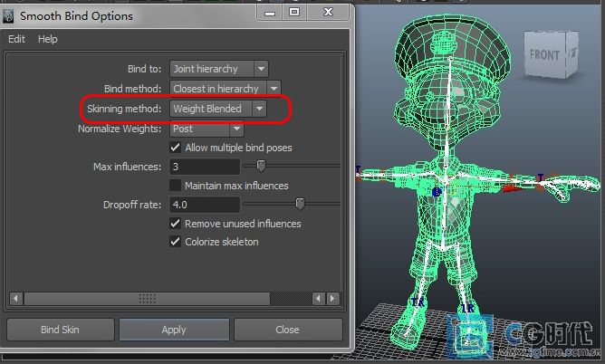Close the Smooth Bind Options window with X
The image size is (605, 364).
tap(329, 13)
